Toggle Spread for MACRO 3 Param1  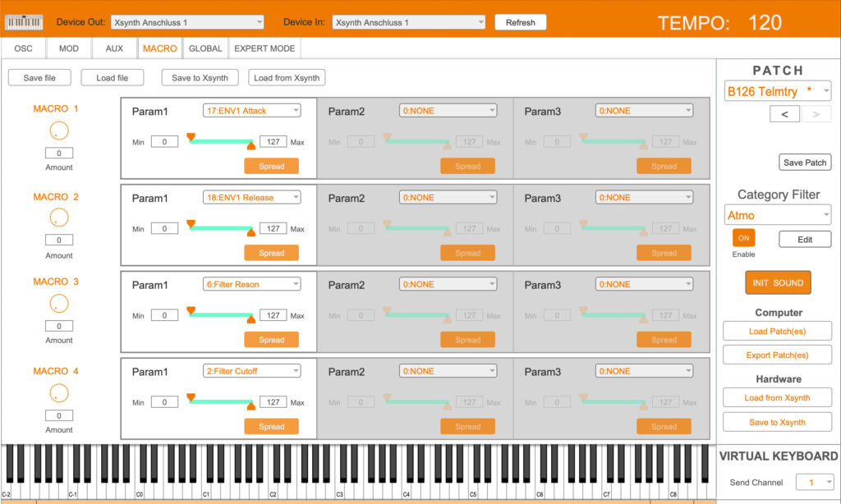pos(271,340)
